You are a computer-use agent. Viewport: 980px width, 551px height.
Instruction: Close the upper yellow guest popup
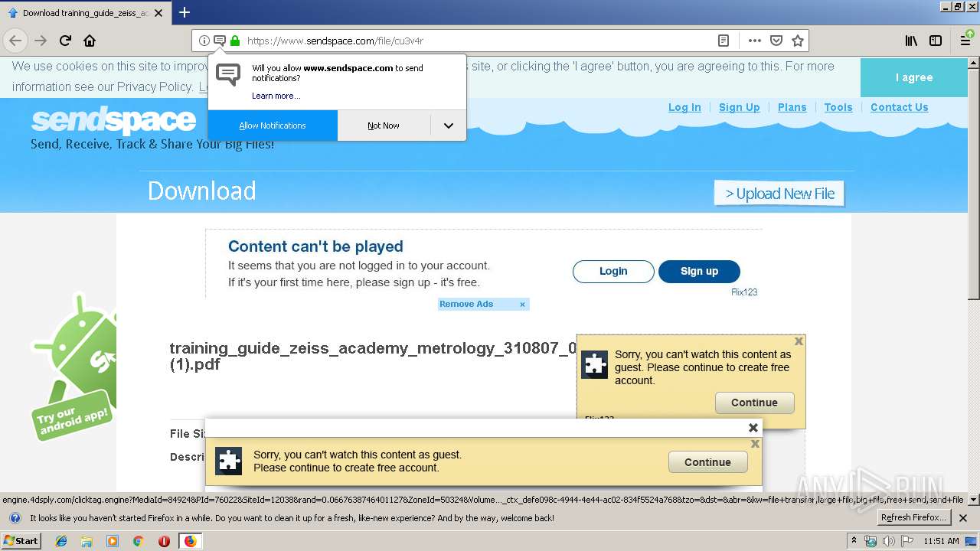[799, 341]
